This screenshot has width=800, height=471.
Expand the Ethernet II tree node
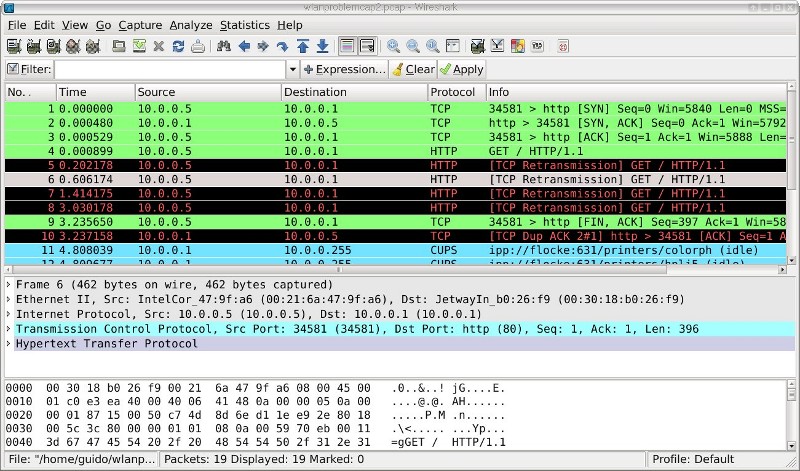[x=9, y=300]
